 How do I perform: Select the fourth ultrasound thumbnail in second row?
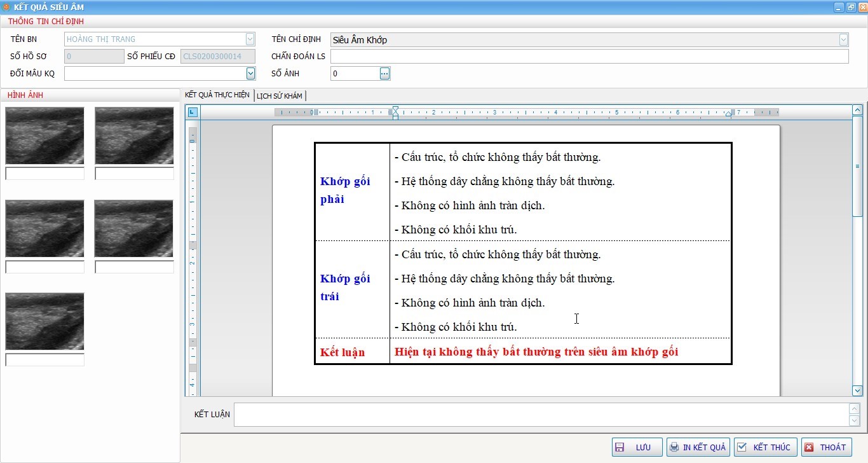click(x=134, y=229)
